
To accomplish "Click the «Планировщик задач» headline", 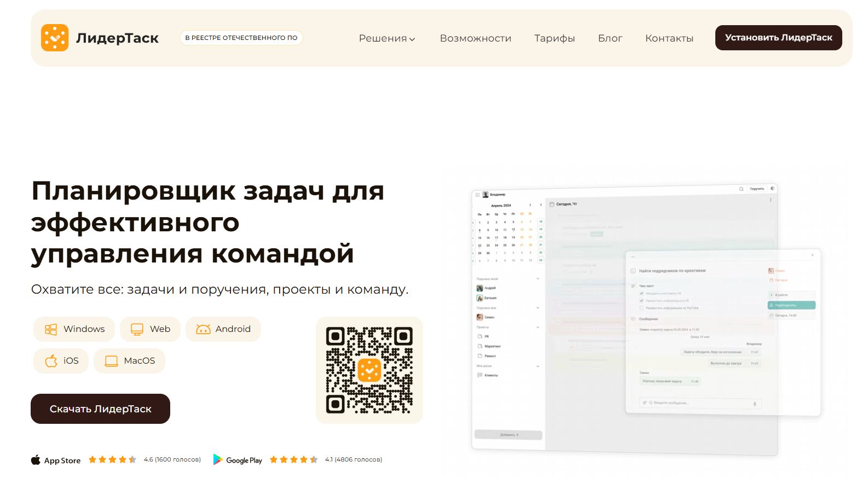I will [208, 222].
